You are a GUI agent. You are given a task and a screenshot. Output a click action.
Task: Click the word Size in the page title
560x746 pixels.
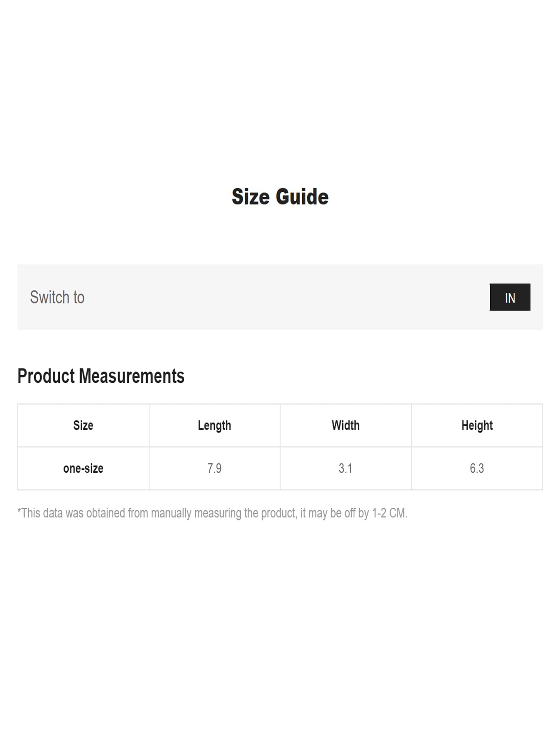click(x=251, y=197)
